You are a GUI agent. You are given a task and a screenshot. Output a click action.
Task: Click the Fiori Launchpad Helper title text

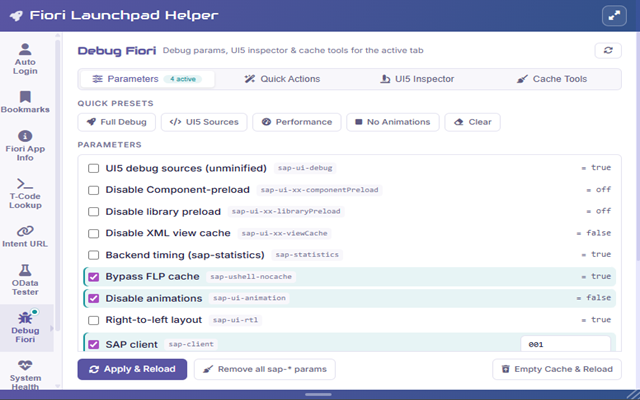124,16
